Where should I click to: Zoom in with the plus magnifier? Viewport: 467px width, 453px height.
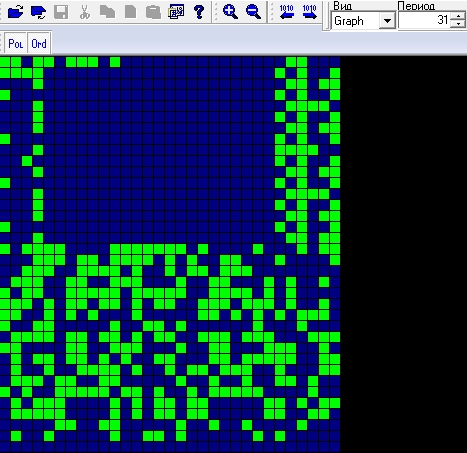coord(230,12)
